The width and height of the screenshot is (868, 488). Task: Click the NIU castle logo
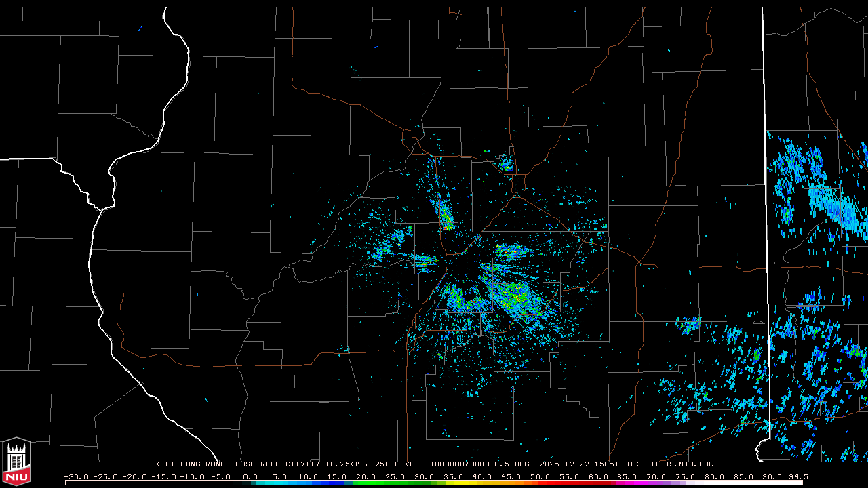pos(16,462)
